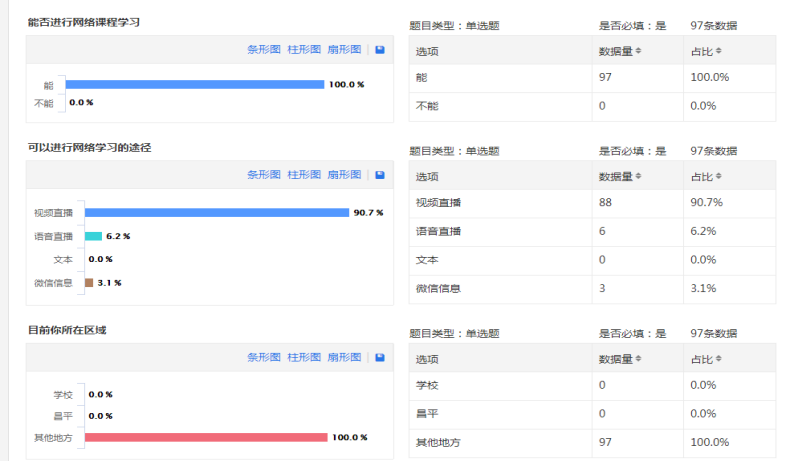Choose 条形图 for 目前你所在区域 chart
Screen dimensions: 790x461
point(264,357)
